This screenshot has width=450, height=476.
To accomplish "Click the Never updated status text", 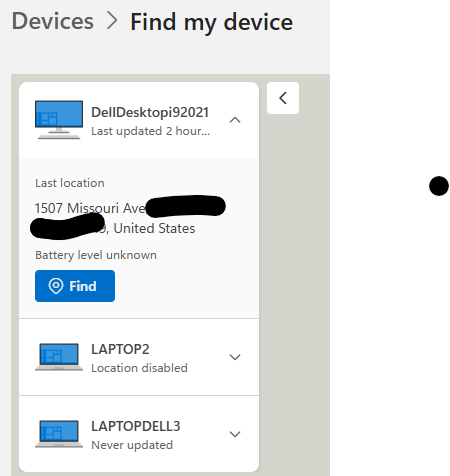I will click(132, 445).
